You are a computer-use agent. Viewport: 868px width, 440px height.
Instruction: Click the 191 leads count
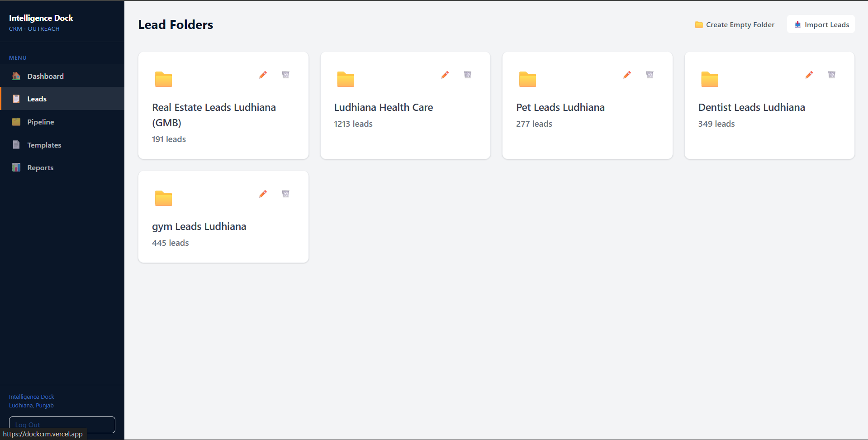(169, 139)
